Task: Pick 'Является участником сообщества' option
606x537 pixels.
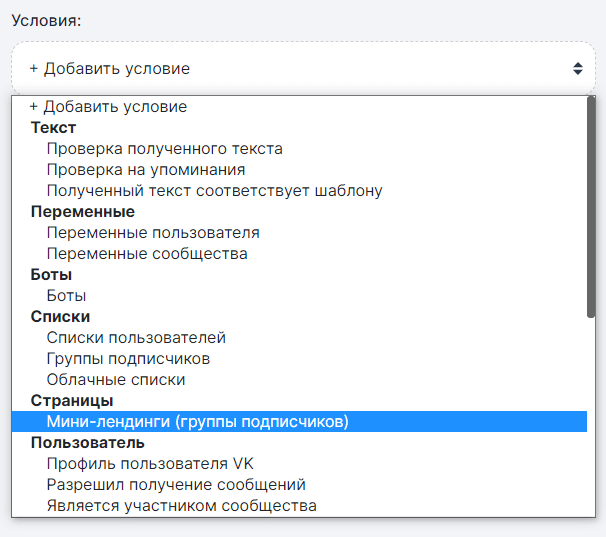Action: click(181, 506)
